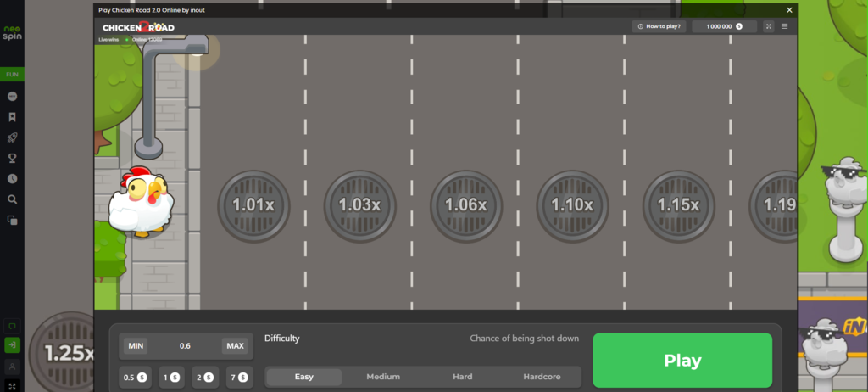The width and height of the screenshot is (868, 392).
Task: Open the user profile sidebar icon
Action: (x=12, y=367)
